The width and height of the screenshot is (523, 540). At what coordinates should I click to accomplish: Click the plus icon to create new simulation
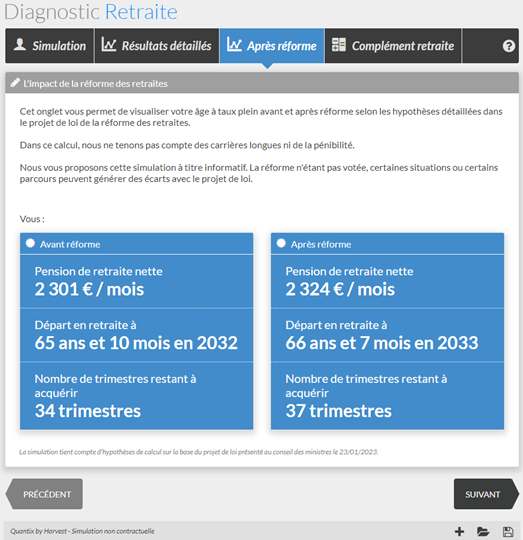(x=459, y=531)
